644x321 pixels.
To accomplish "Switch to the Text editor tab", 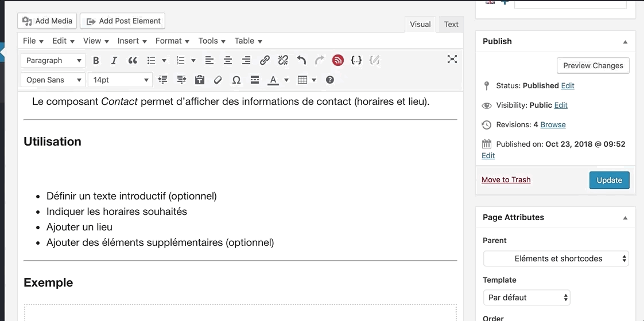I will [x=451, y=24].
